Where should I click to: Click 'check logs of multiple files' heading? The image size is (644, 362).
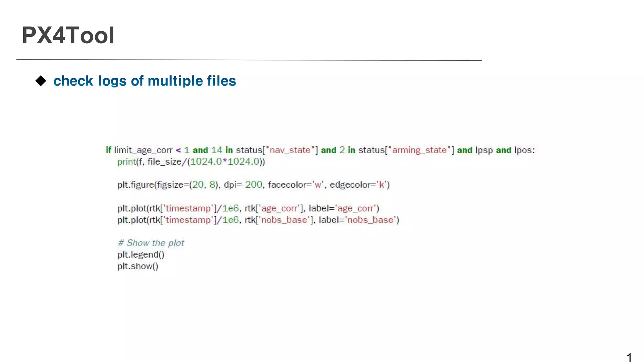tap(145, 81)
